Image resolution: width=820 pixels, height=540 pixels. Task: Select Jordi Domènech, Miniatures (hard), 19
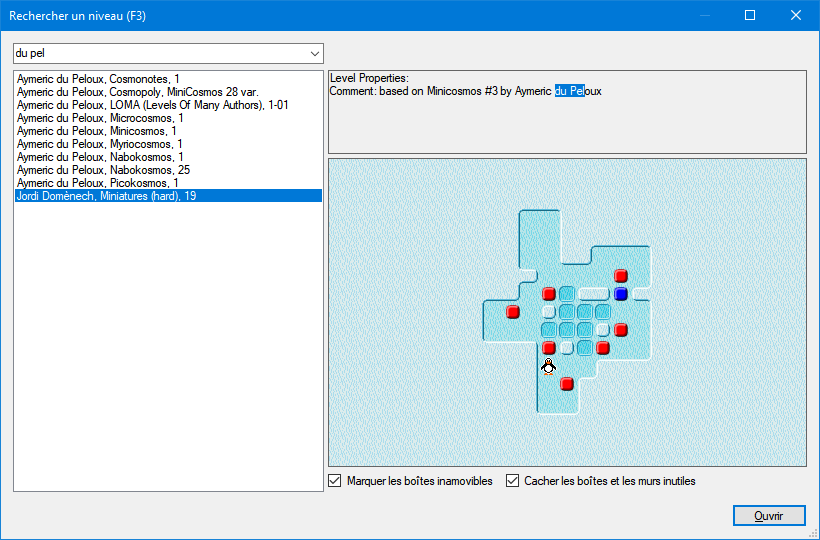coord(168,196)
